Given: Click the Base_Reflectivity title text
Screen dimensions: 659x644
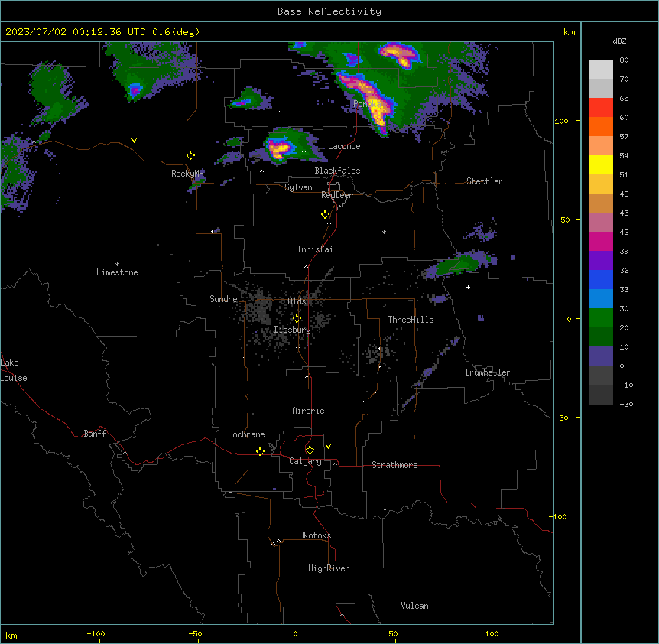Looking at the screenshot, I should pyautogui.click(x=329, y=11).
